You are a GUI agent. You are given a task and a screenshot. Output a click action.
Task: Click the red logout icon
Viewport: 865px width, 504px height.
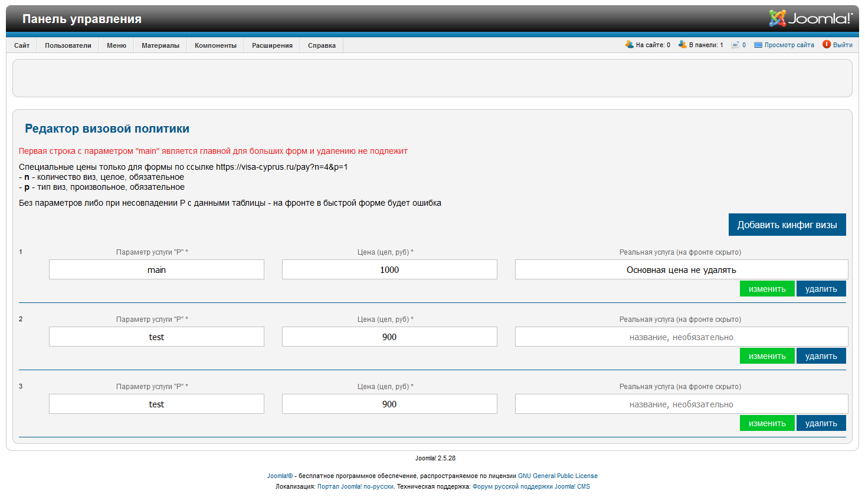coord(827,44)
